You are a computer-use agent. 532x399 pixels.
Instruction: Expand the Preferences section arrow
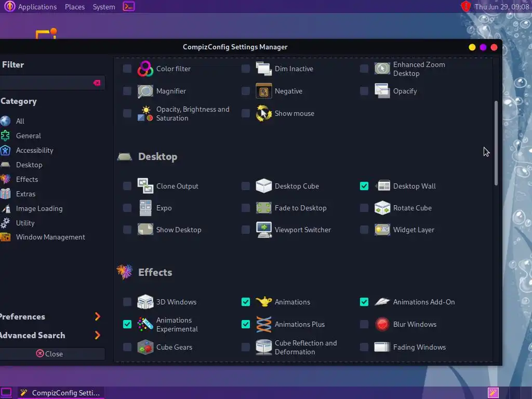click(x=97, y=316)
